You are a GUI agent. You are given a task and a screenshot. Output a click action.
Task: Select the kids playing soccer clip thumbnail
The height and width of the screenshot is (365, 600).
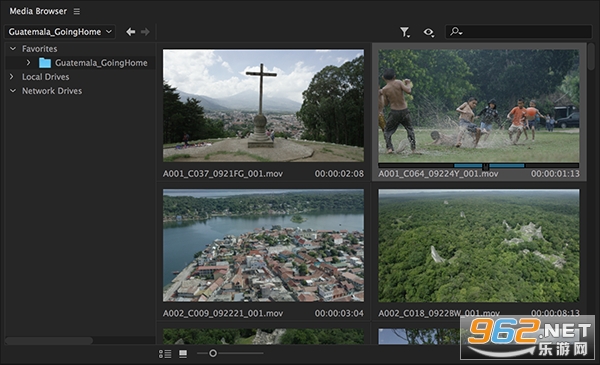[x=478, y=106]
